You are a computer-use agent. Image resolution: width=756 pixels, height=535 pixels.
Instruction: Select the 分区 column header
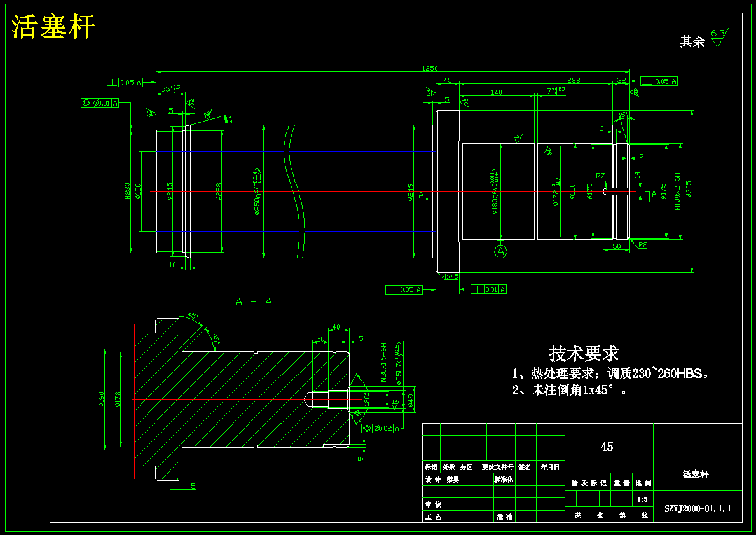(x=466, y=467)
